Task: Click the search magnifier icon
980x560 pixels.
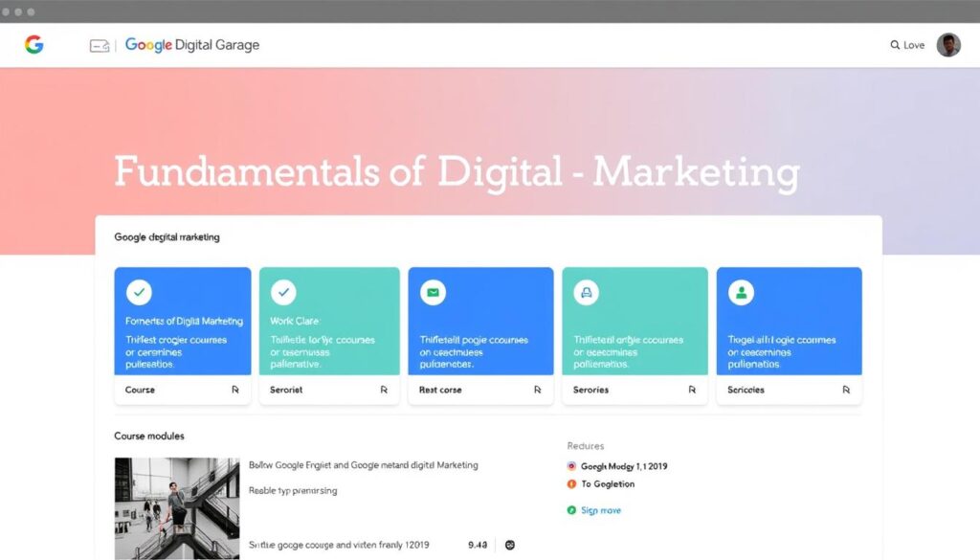Action: click(895, 45)
